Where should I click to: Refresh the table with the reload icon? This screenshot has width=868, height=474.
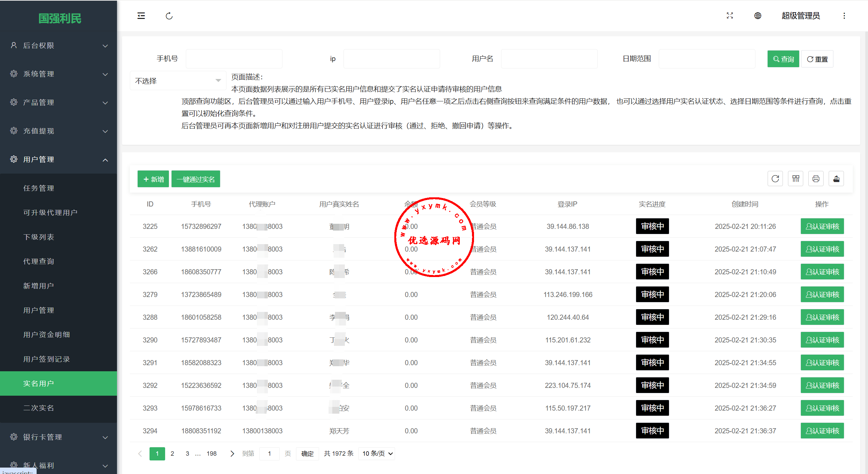coord(775,179)
